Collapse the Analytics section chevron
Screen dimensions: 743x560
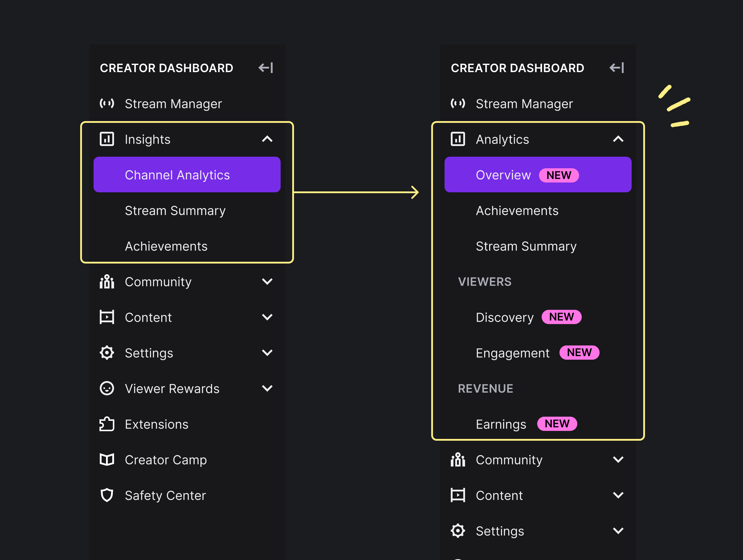pyautogui.click(x=618, y=139)
